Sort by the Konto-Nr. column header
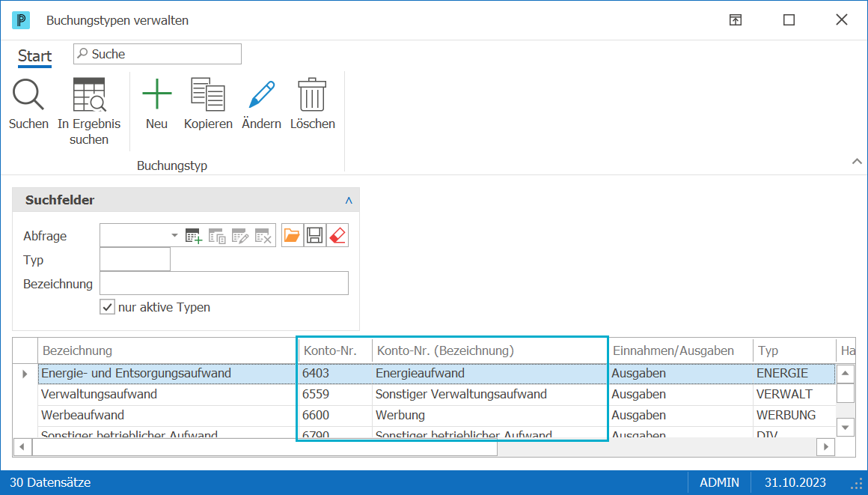 [335, 351]
